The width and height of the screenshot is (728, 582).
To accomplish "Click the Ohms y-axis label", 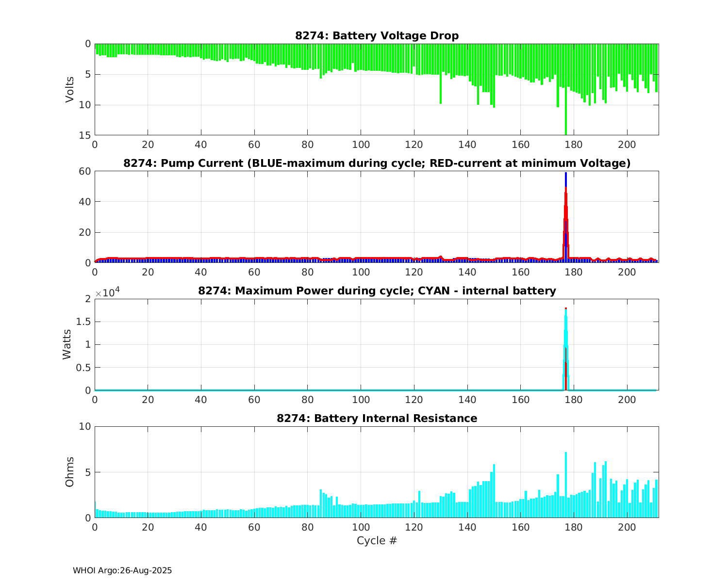I will click(x=70, y=471).
